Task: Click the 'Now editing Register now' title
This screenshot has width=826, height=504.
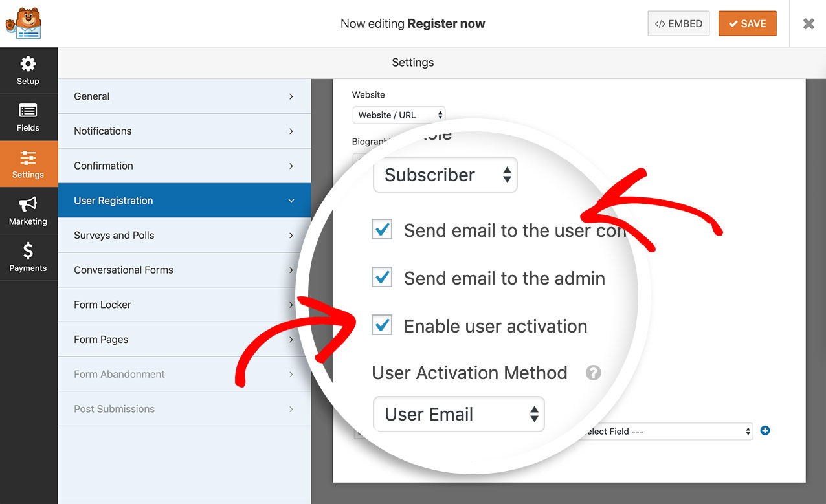Action: click(x=413, y=23)
